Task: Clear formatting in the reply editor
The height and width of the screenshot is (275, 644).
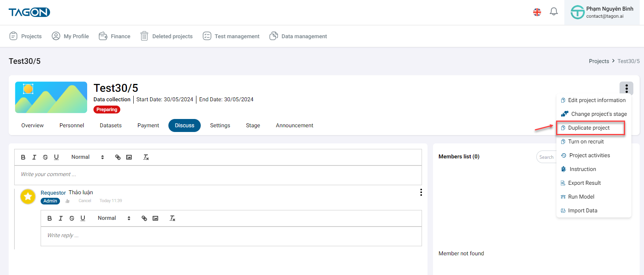Action: pyautogui.click(x=172, y=218)
